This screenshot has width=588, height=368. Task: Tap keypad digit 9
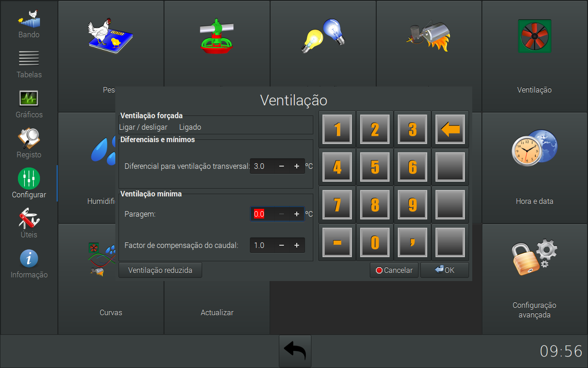point(413,205)
